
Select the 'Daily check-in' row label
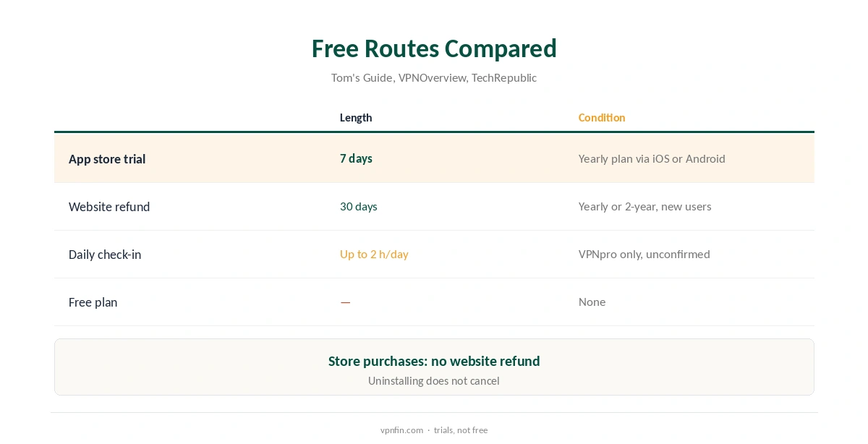[105, 255]
